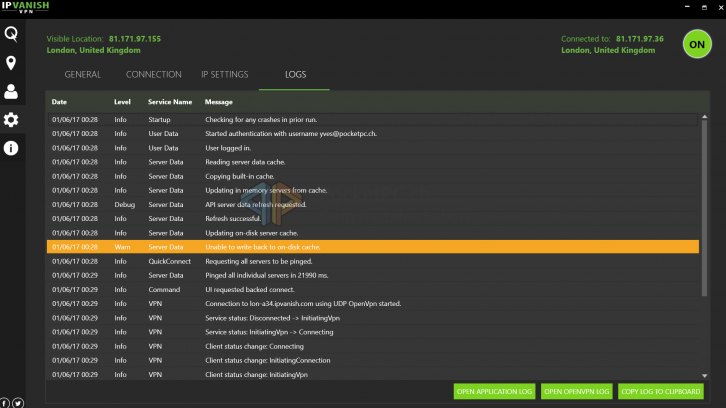Viewport: 726px width, 408px height.
Task: Click the Open Application Log button
Action: (494, 391)
